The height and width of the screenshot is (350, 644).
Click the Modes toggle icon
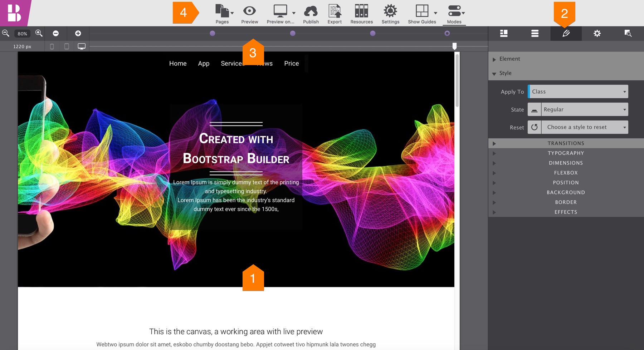pos(454,11)
